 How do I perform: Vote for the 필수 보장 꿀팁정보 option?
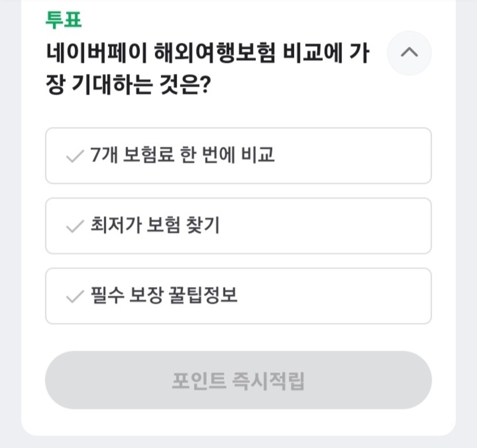click(x=238, y=296)
